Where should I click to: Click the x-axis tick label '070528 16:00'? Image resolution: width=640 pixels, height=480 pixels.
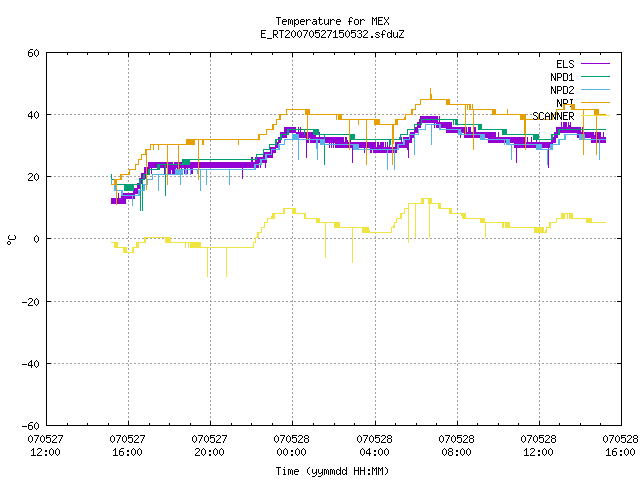tap(620, 446)
